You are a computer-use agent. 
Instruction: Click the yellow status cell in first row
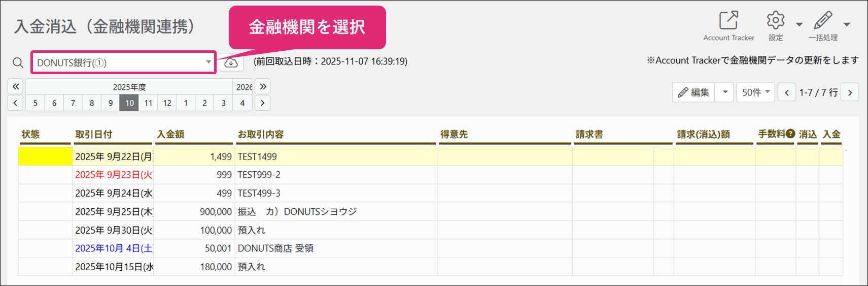point(46,156)
